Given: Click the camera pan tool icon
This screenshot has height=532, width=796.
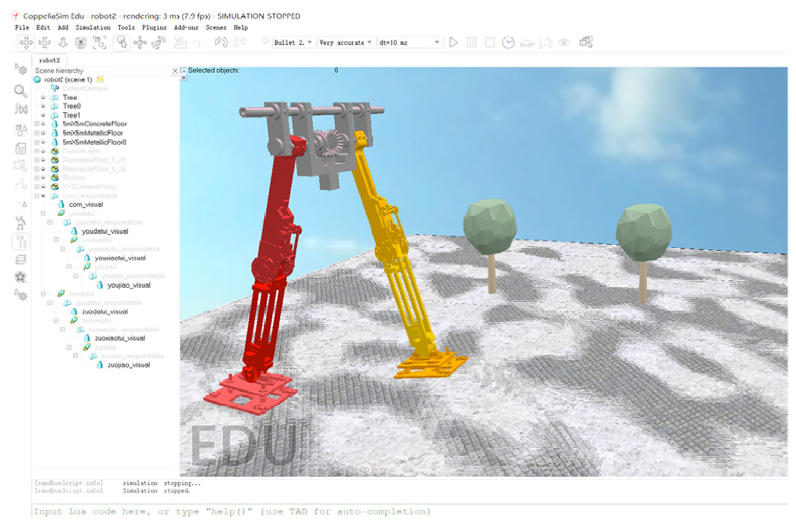Looking at the screenshot, I should [x=26, y=43].
